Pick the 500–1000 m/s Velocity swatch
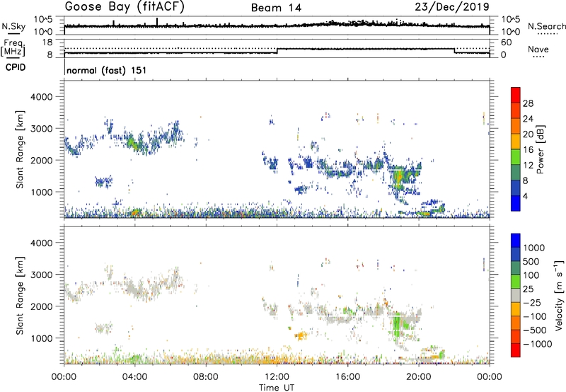Image resolution: width=566 pixels, height=392 pixels. pos(516,254)
